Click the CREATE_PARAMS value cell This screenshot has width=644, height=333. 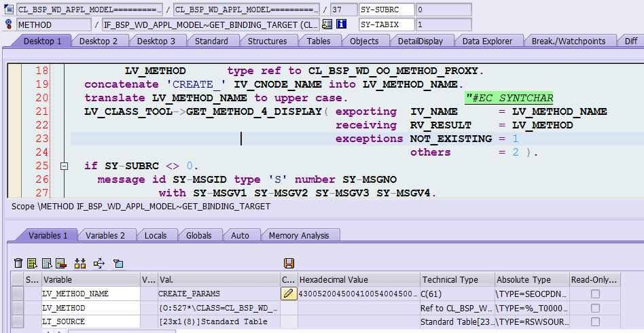(219, 294)
